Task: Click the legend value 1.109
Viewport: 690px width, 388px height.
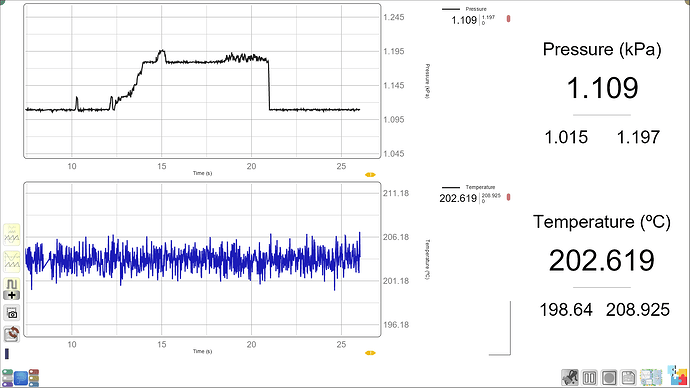Action: 464,20
